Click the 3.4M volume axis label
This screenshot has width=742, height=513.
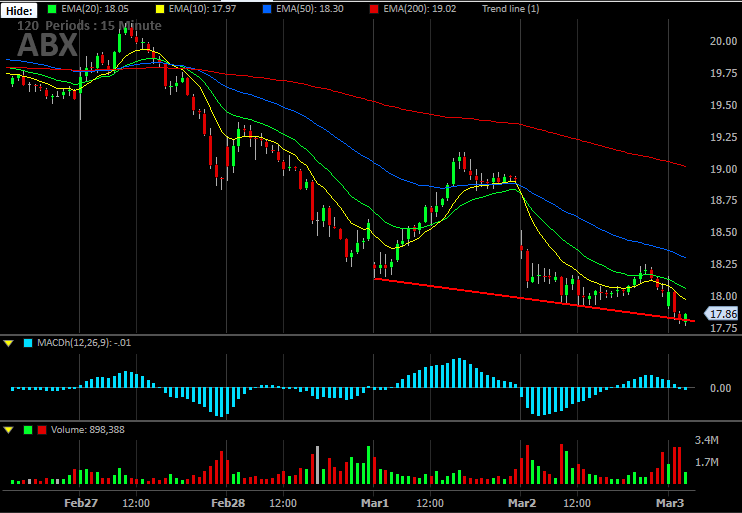[x=707, y=441]
